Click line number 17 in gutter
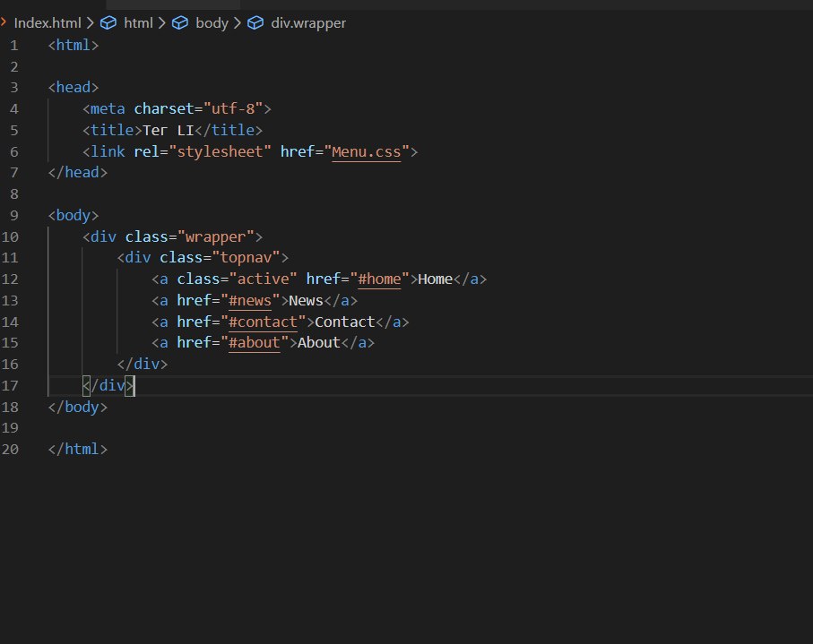The width and height of the screenshot is (813, 644). (10, 385)
